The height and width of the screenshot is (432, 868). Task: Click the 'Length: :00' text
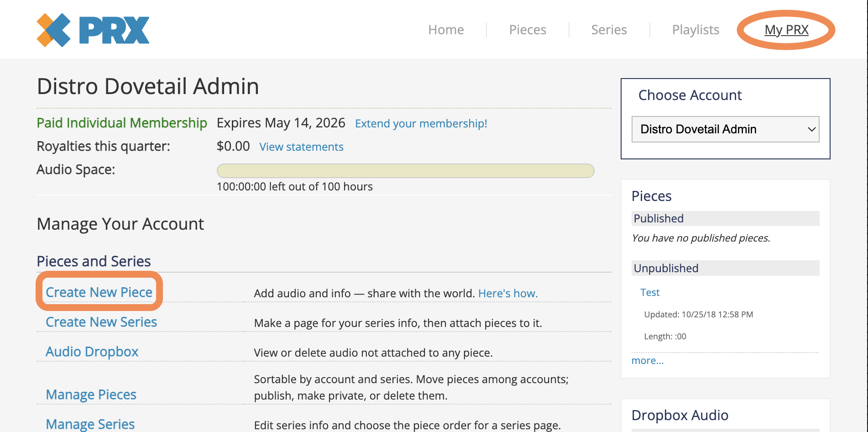coord(665,336)
